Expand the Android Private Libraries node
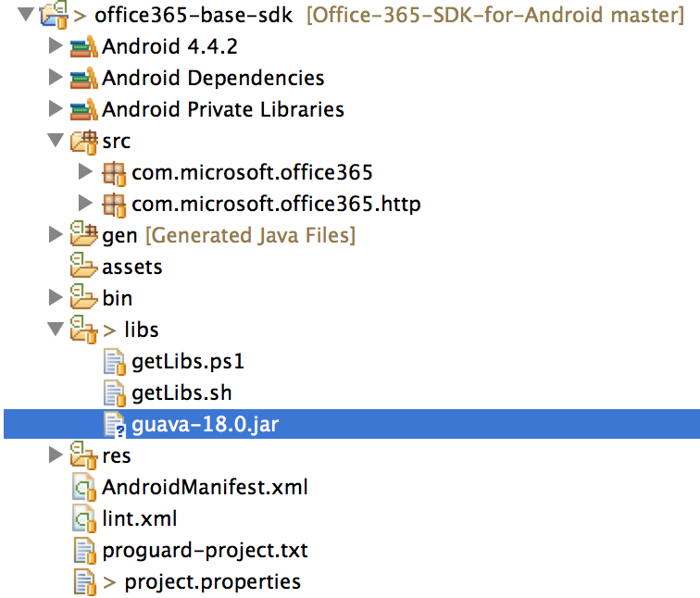The height and width of the screenshot is (598, 700). [x=55, y=108]
